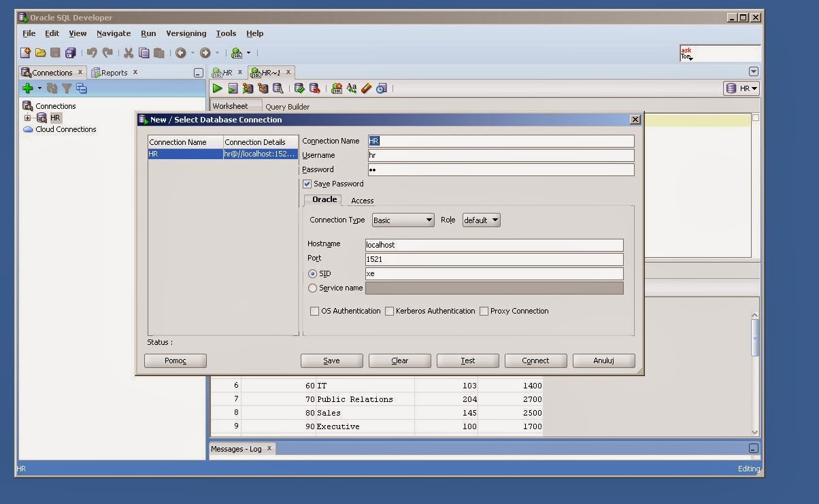
Task: Click Refresh icon in Connections panel
Action: point(52,88)
